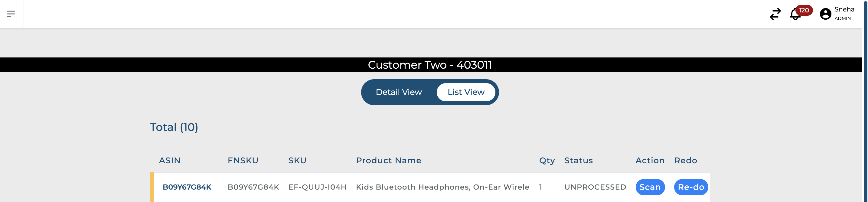Open the notifications bell
The height and width of the screenshot is (202, 868).
[795, 15]
